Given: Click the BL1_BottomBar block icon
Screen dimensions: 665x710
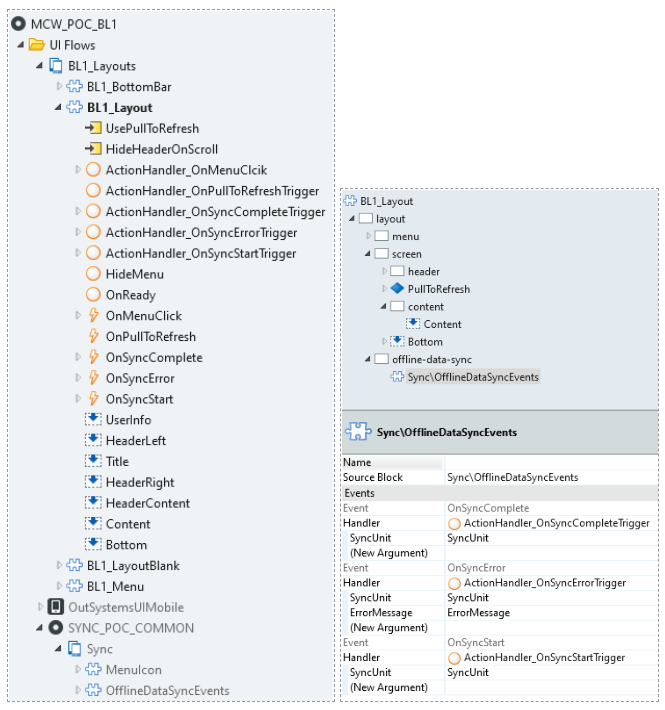Looking at the screenshot, I should (75, 86).
